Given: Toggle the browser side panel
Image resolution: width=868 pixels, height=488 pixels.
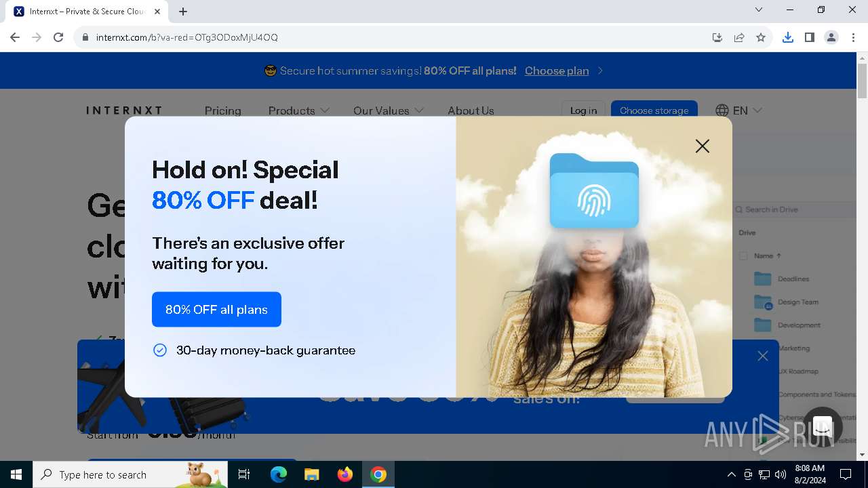Looking at the screenshot, I should (x=810, y=37).
